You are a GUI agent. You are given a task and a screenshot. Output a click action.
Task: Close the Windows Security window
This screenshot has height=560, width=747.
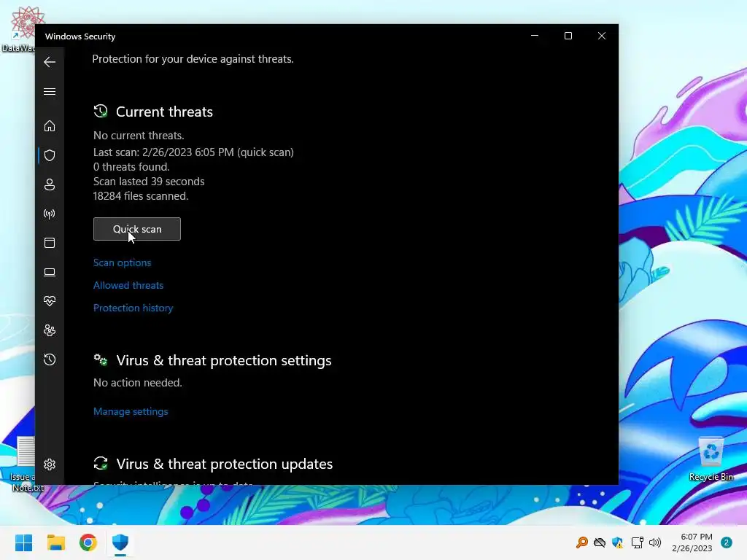tap(602, 36)
